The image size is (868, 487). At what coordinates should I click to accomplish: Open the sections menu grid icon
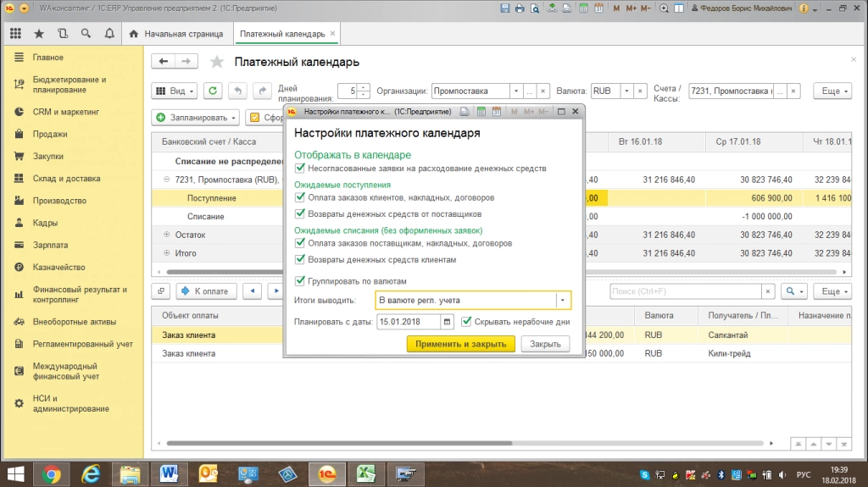tap(15, 34)
